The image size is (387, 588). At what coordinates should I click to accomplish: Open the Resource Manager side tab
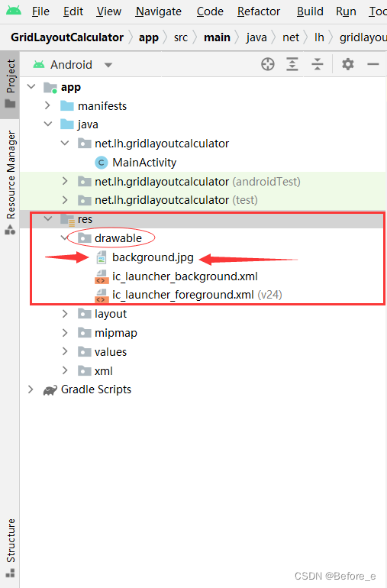[10, 183]
